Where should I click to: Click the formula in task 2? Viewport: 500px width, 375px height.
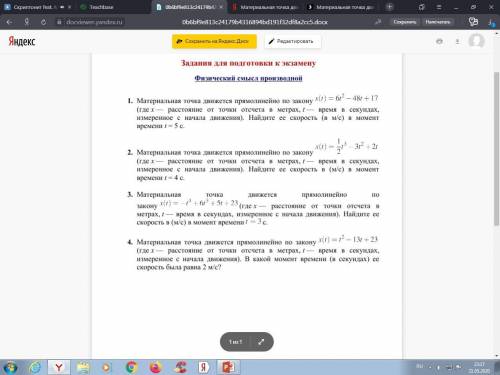347,146
